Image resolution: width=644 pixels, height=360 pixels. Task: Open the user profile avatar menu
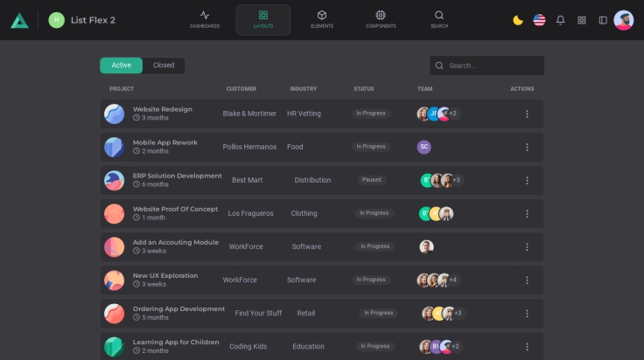click(624, 20)
